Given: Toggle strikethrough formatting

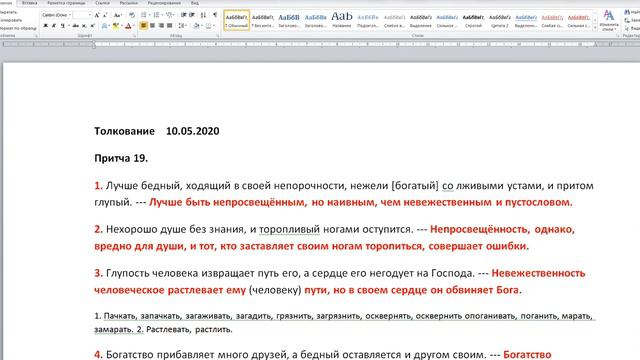Looking at the screenshot, I should tap(76, 26).
